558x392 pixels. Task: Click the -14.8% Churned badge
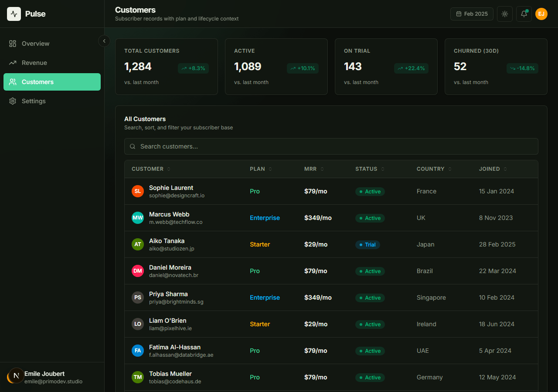(x=522, y=68)
